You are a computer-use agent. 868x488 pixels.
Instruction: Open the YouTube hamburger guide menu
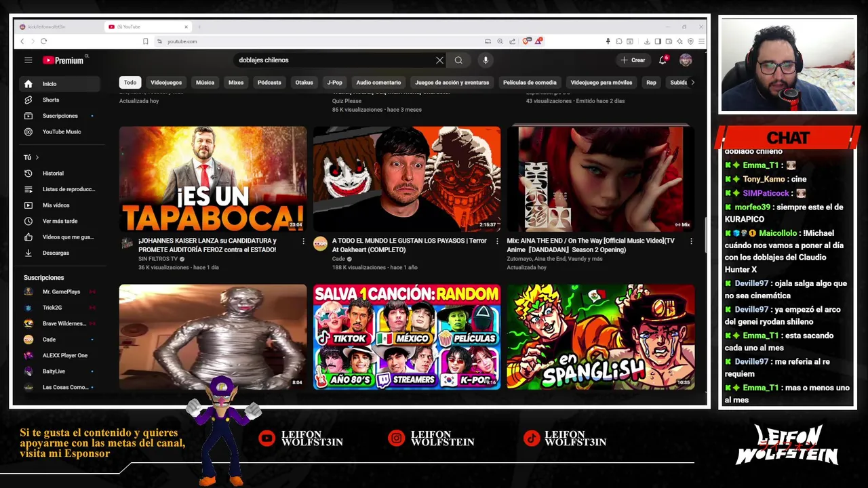click(x=28, y=60)
